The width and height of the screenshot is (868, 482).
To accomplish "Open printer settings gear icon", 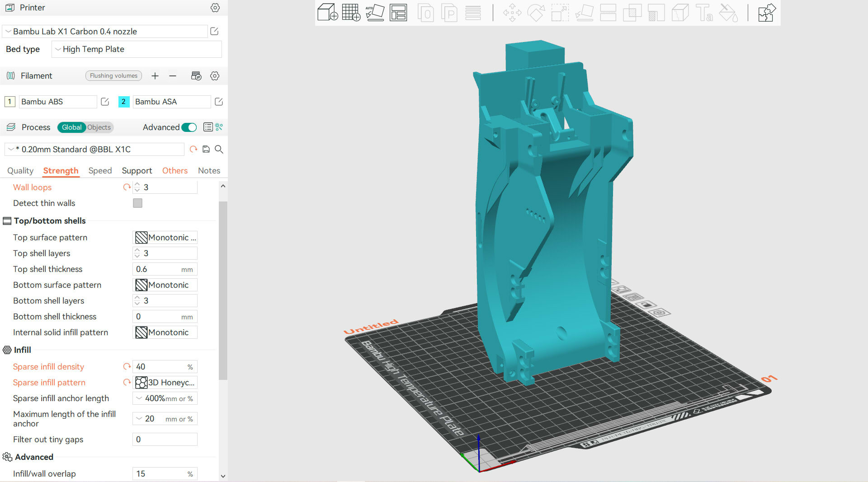I will (x=215, y=8).
